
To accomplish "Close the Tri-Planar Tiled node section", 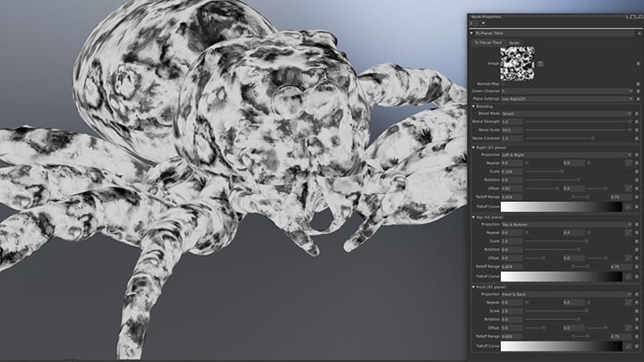I will click(639, 33).
